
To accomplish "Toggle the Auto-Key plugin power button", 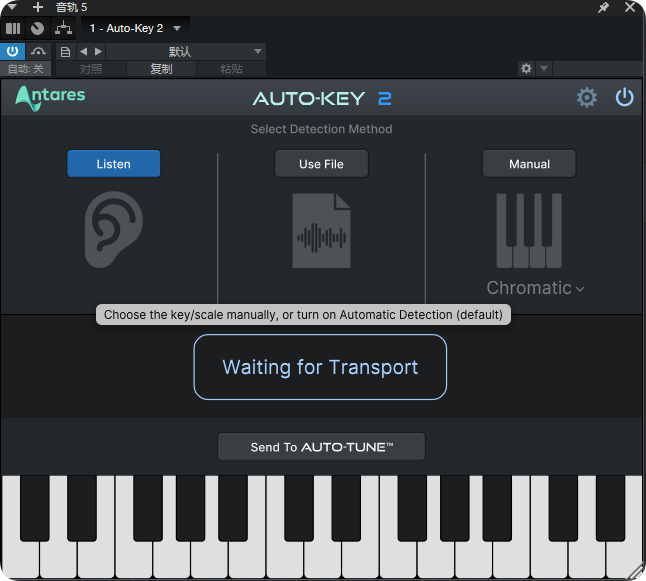I will pyautogui.click(x=624, y=97).
